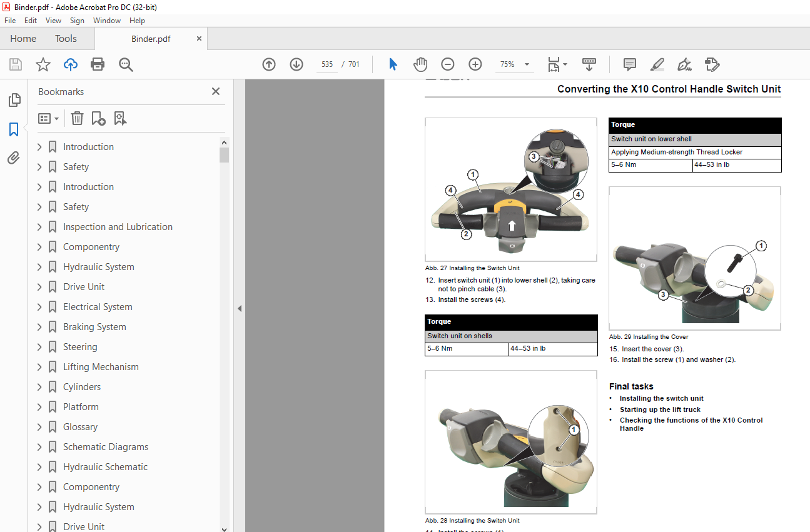The width and height of the screenshot is (810, 532).
Task: Open the first Safety bookmark
Action: click(x=76, y=167)
